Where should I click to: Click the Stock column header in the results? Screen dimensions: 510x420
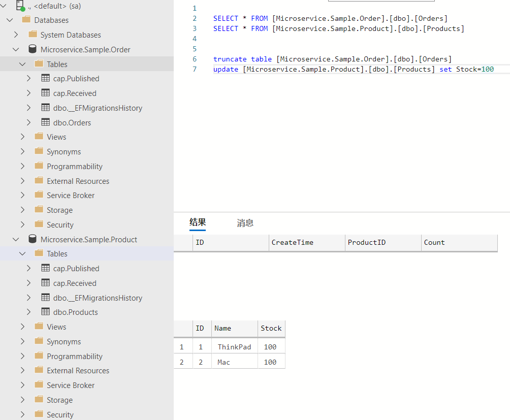[x=271, y=328]
